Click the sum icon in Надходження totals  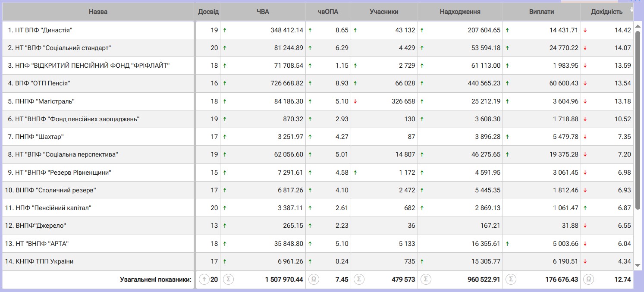426,279
